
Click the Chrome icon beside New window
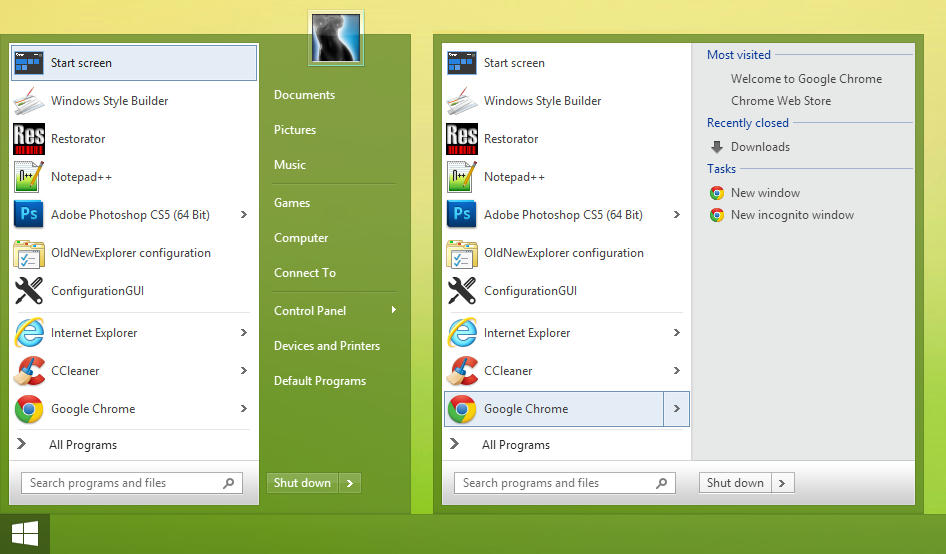tap(717, 193)
